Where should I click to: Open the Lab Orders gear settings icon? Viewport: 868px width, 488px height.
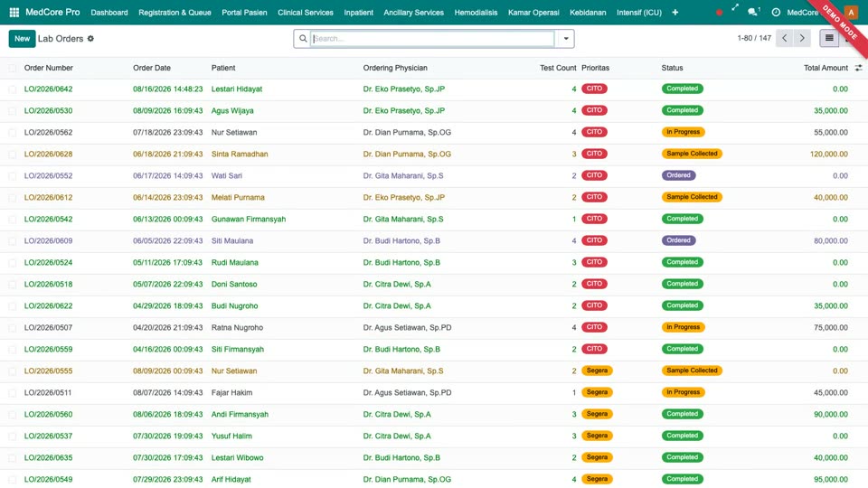[x=90, y=39]
